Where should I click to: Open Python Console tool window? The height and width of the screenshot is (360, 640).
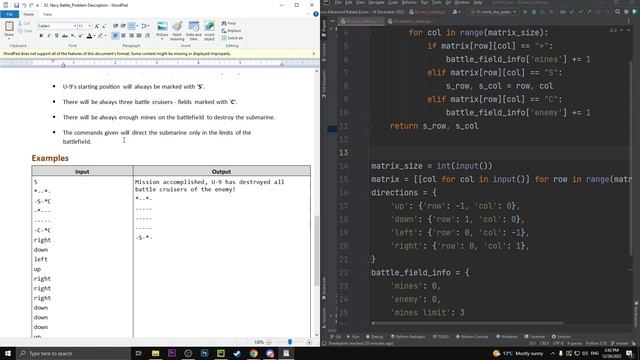click(472, 337)
